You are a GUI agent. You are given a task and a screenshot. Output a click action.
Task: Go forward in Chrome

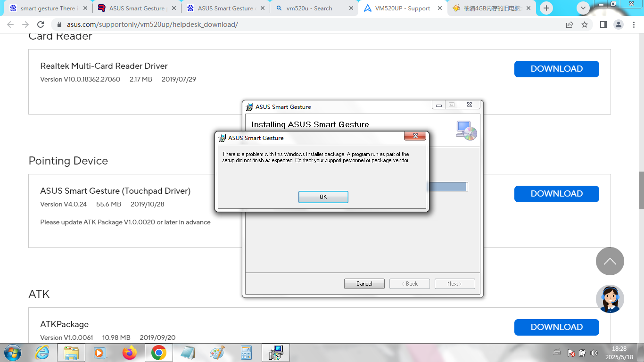tap(25, 25)
